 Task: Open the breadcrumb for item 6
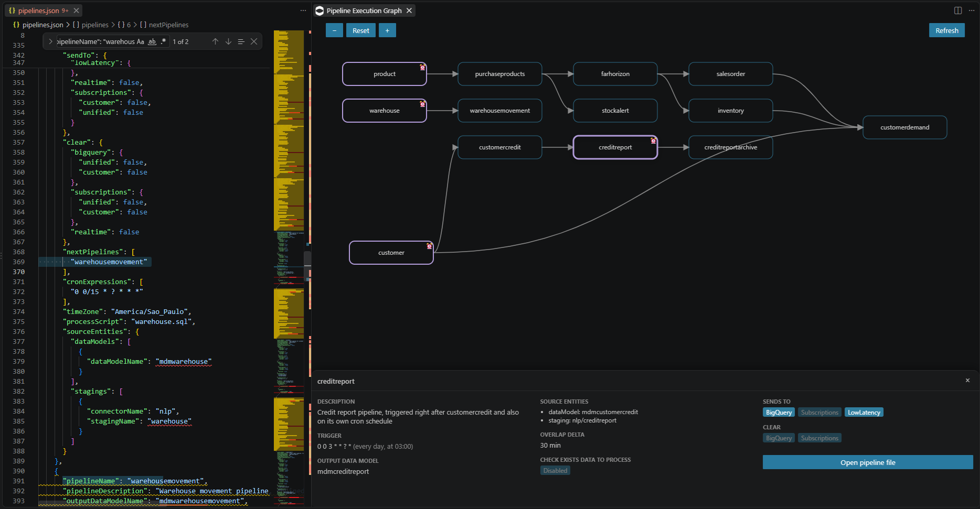pyautogui.click(x=124, y=25)
